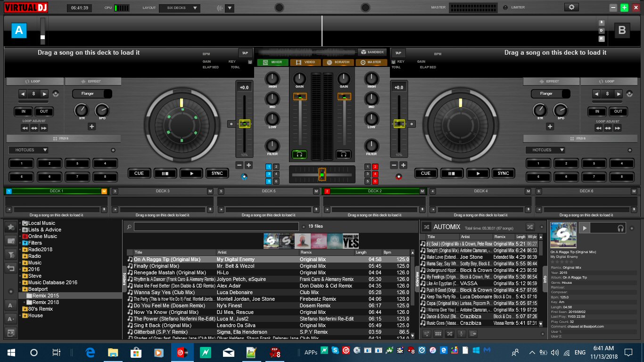Click the left deck pitch slider handle

pyautogui.click(x=245, y=123)
